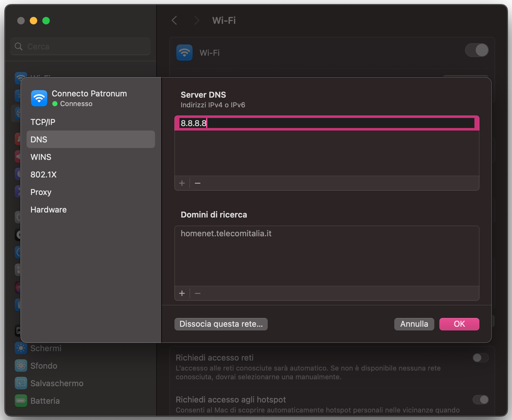The height and width of the screenshot is (420, 512).
Task: Click the Wi-Fi icon beside Connecto Patronum
Action: [x=39, y=98]
